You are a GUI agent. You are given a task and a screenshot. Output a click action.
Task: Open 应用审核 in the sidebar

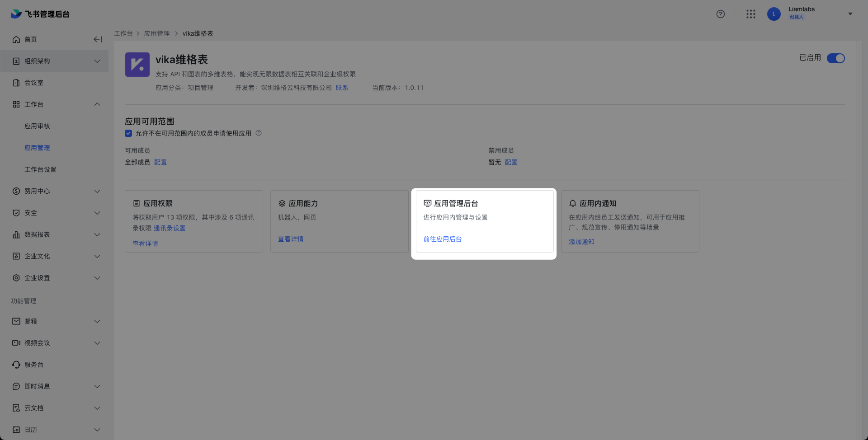[37, 126]
